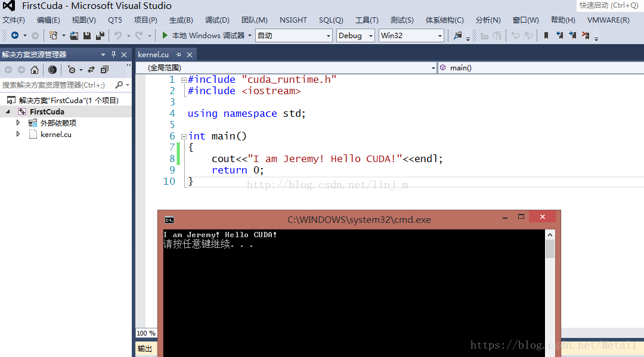Open the 视图(V) menu
The width and height of the screenshot is (644, 357).
(84, 20)
